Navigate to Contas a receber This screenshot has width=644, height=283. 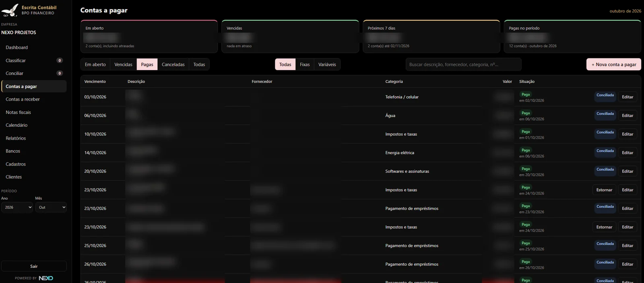tap(34, 99)
